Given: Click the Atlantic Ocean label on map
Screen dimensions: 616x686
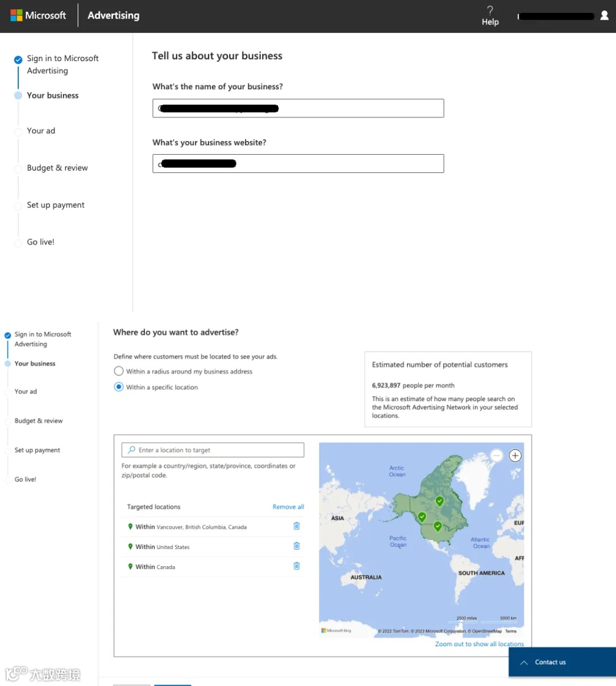Looking at the screenshot, I should [480, 543].
